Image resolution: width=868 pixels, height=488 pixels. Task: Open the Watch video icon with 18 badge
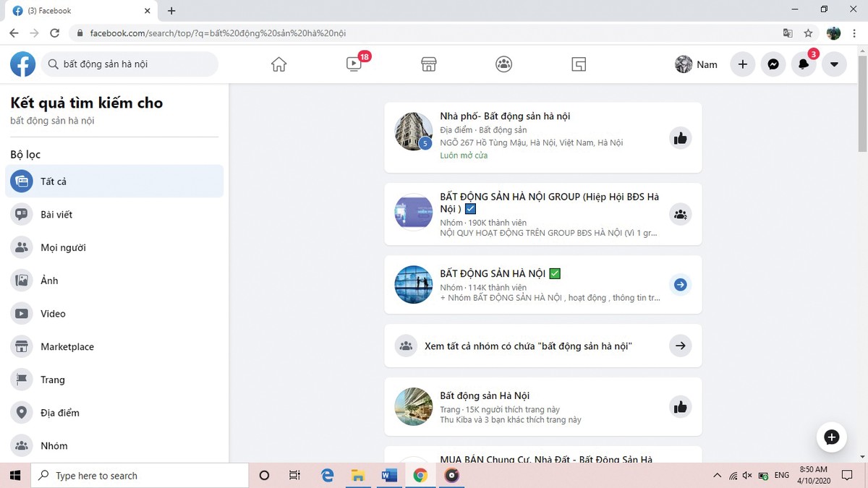[354, 64]
